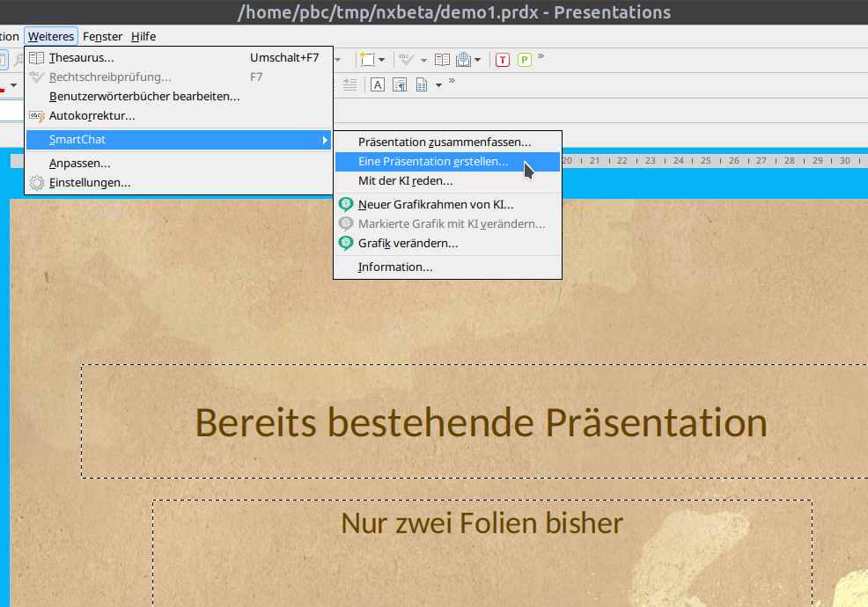Click Mit der KI reden...
Screen dimensions: 868x607
tap(447, 181)
